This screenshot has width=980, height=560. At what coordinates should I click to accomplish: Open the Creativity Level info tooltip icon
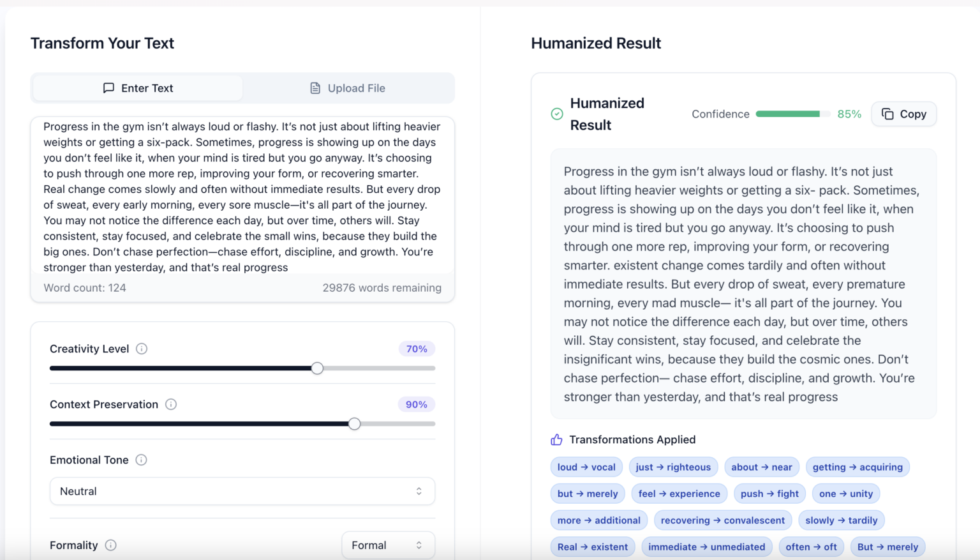coord(141,349)
